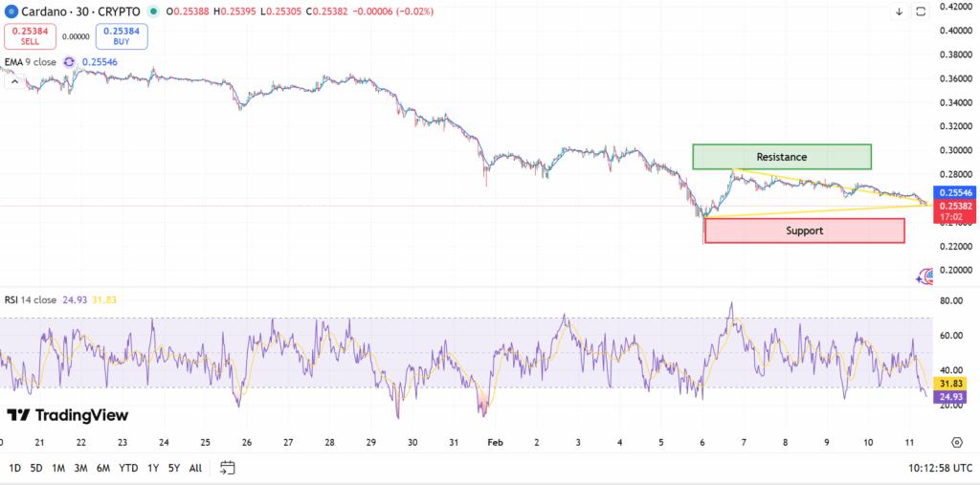Click the Cardano symbol logo icon
Screen dimensions: 980x485
(11, 11)
